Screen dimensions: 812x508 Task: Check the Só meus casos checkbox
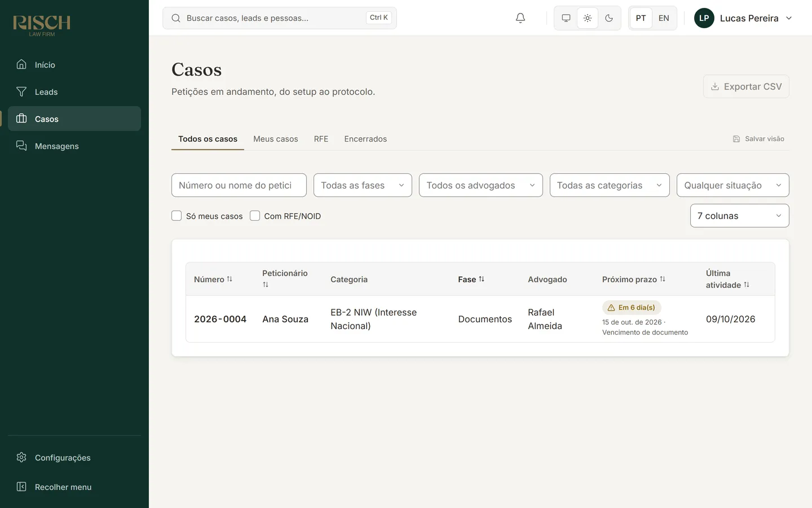[x=176, y=216]
